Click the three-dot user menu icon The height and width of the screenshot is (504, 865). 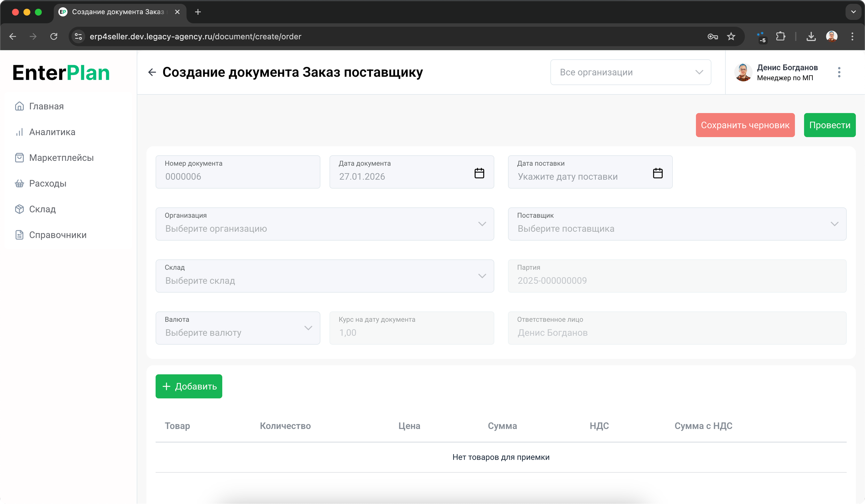(839, 72)
